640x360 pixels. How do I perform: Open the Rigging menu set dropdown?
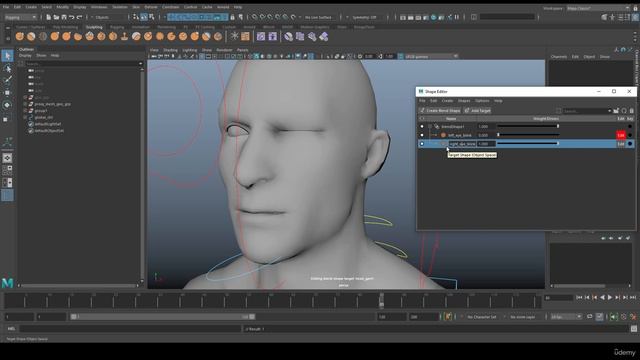click(x=20, y=17)
